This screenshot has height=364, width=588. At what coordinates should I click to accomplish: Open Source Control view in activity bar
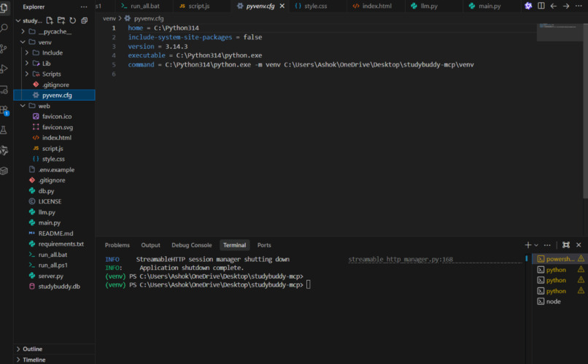point(4,49)
